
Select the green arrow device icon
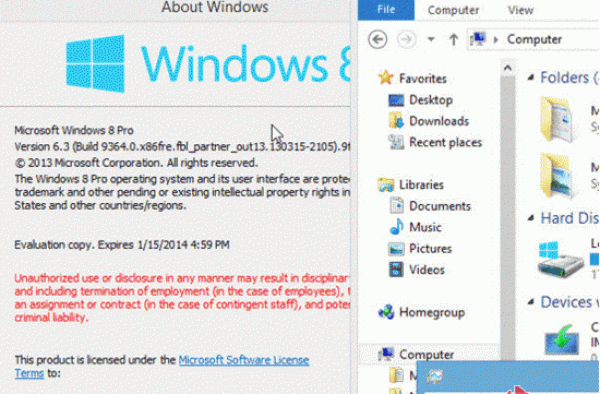coord(561,339)
